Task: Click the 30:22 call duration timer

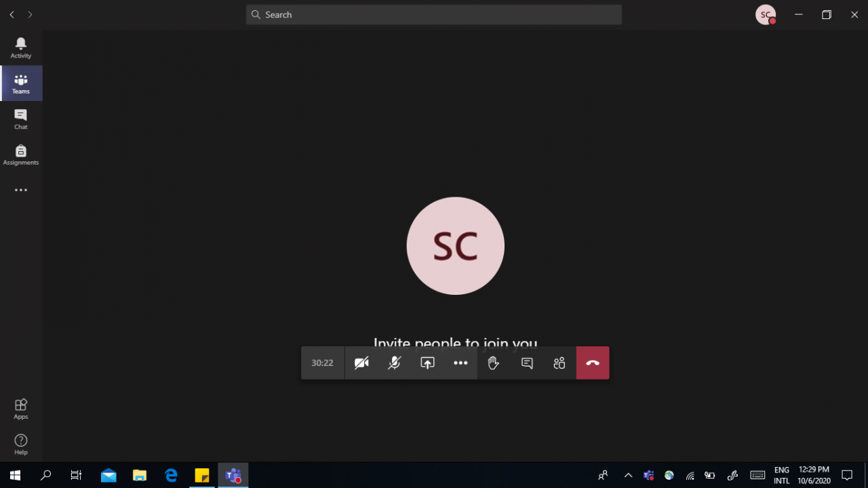Action: click(x=323, y=363)
